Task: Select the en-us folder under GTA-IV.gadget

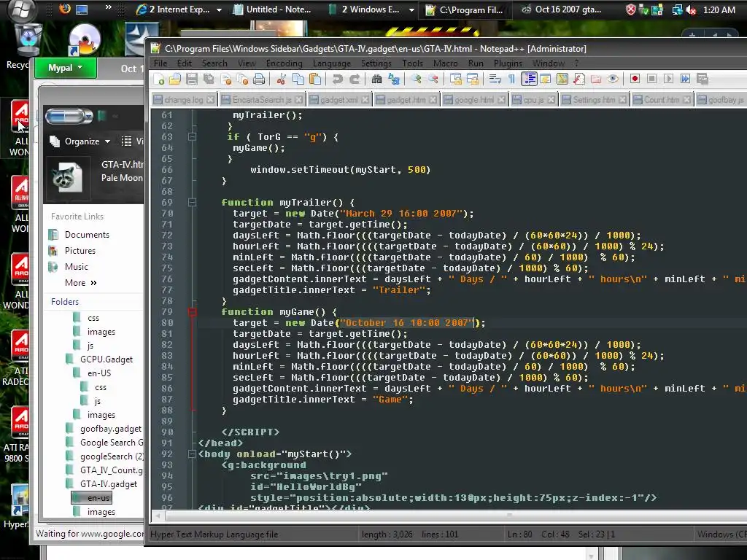Action: [x=92, y=498]
